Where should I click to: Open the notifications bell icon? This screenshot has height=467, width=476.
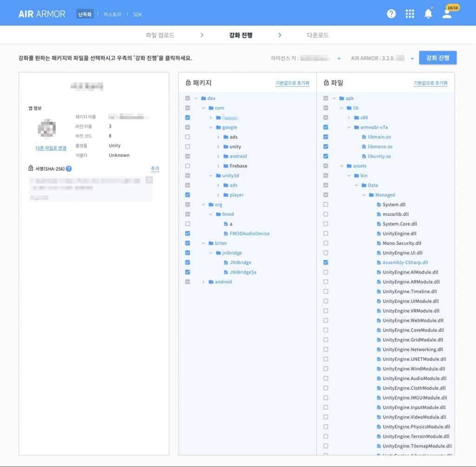click(x=428, y=14)
